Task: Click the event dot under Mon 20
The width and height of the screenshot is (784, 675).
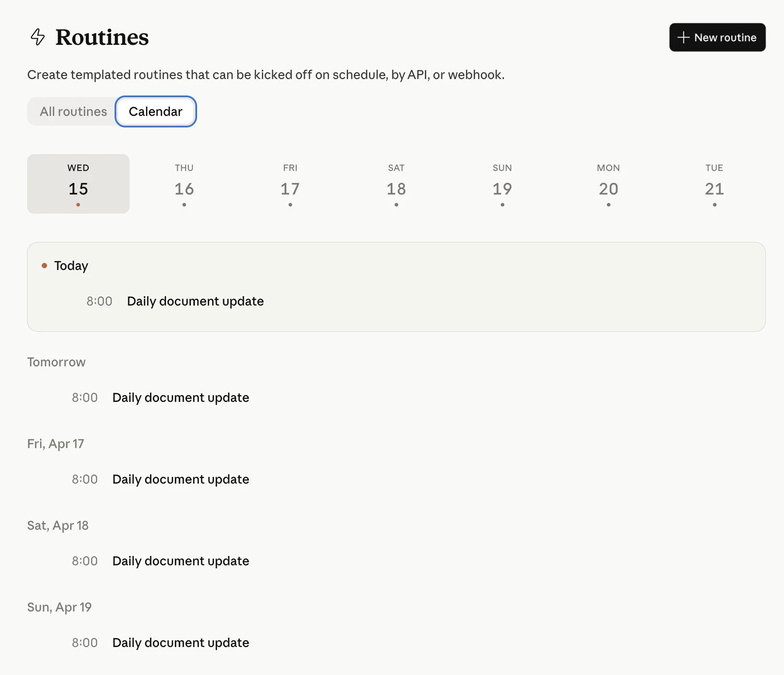Action: (x=608, y=205)
